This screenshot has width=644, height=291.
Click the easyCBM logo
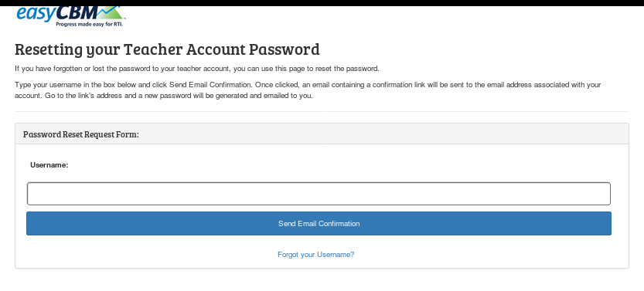tap(70, 16)
